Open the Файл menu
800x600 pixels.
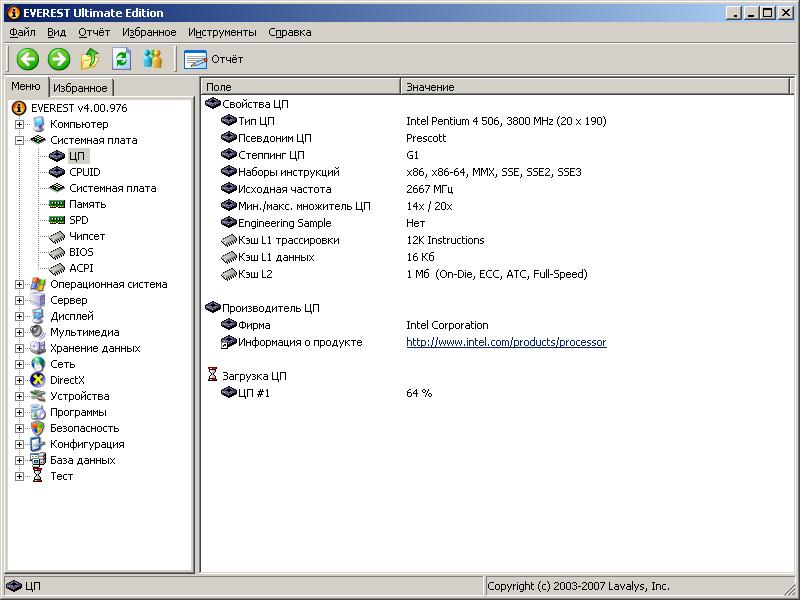pos(22,32)
